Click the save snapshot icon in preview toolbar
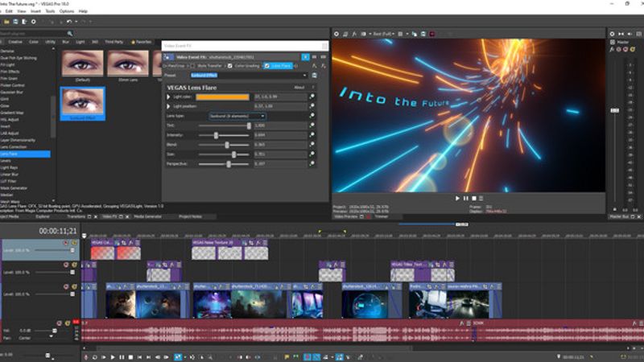The height and width of the screenshot is (362, 644). click(423, 34)
